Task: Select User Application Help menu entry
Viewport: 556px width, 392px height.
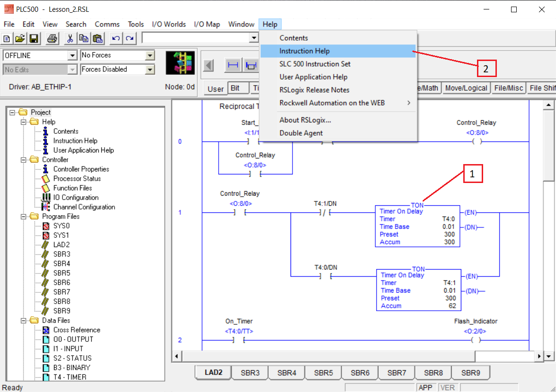Action: click(x=338, y=77)
